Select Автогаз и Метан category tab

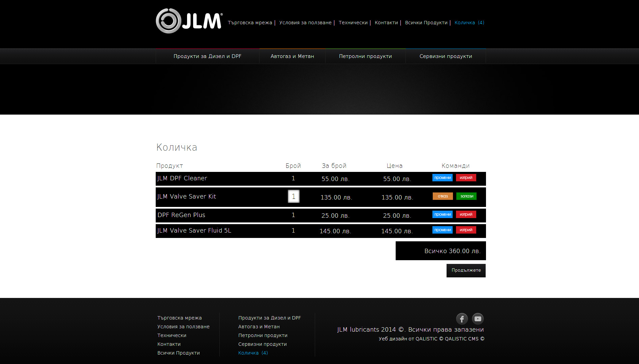pyautogui.click(x=292, y=56)
